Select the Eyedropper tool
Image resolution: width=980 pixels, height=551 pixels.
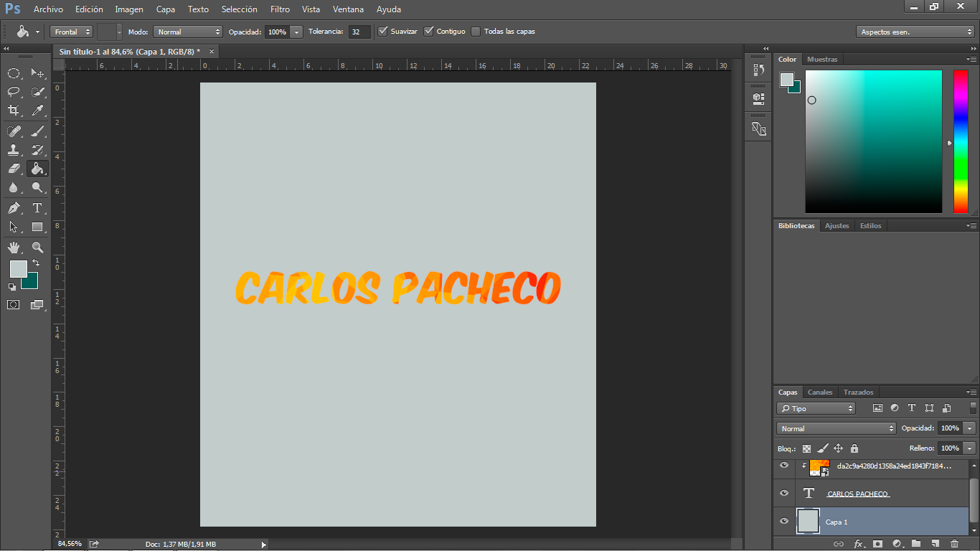point(37,110)
